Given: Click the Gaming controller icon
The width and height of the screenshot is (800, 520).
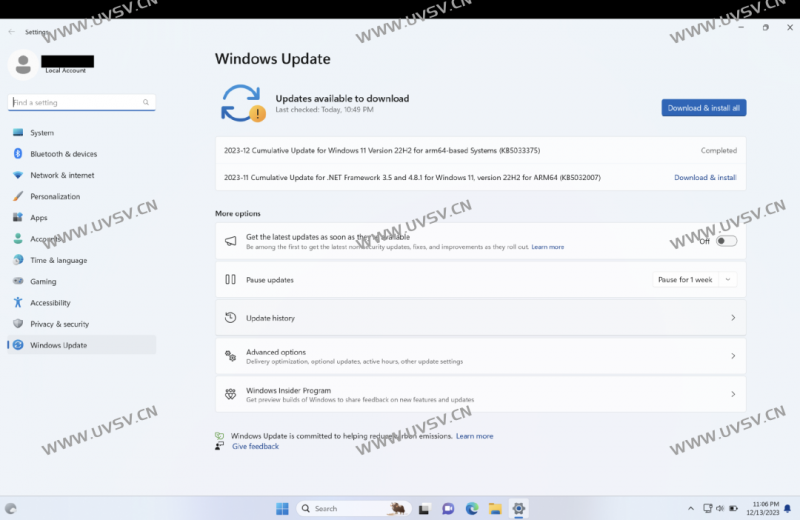Looking at the screenshot, I should (x=18, y=281).
